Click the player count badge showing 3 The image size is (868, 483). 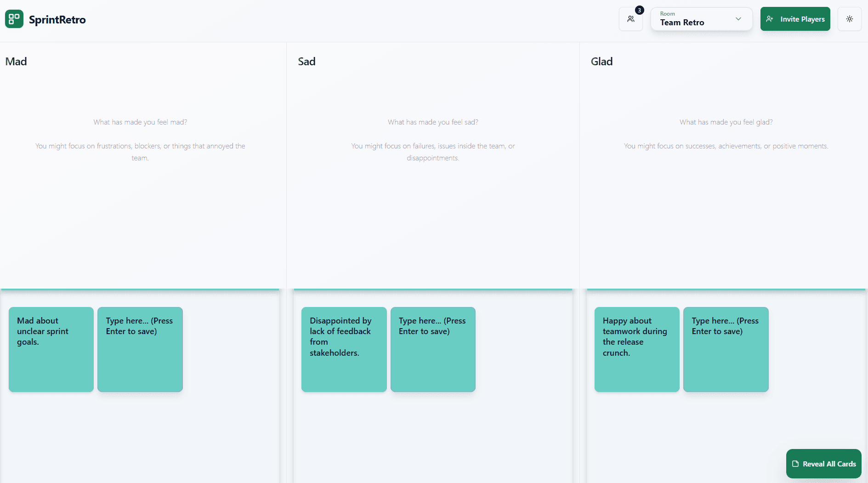[x=639, y=11]
